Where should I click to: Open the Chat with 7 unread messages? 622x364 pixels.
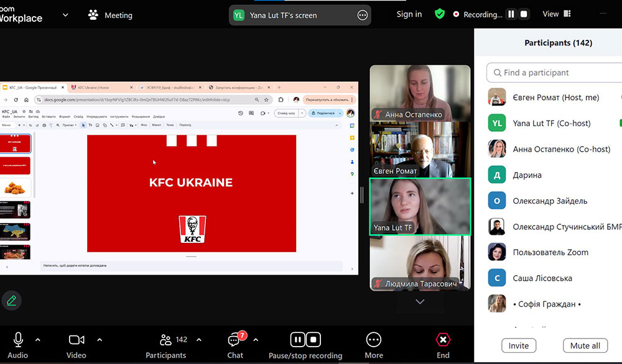click(235, 345)
